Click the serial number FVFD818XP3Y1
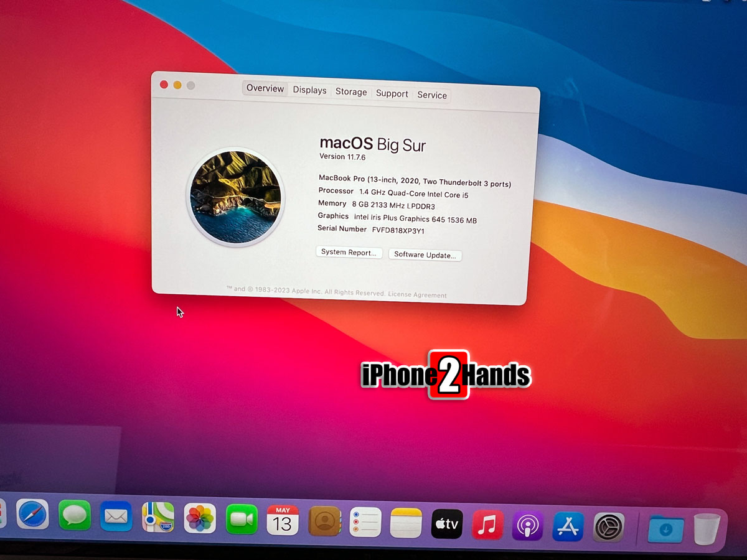 point(398,230)
